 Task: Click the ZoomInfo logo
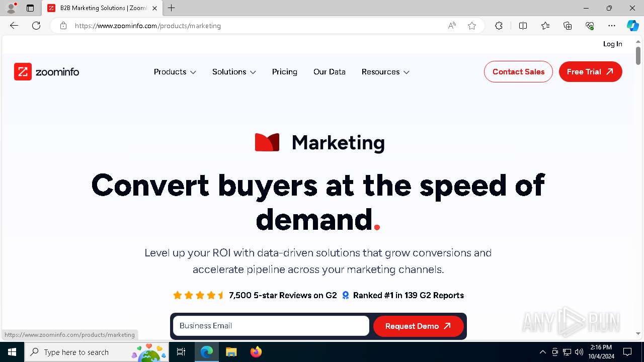[47, 72]
